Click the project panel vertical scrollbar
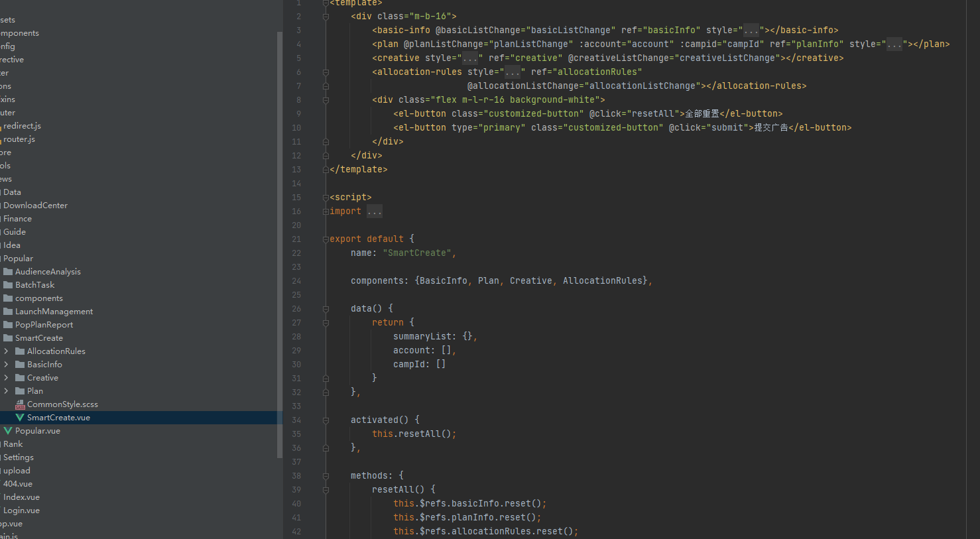980x539 pixels. point(279,244)
